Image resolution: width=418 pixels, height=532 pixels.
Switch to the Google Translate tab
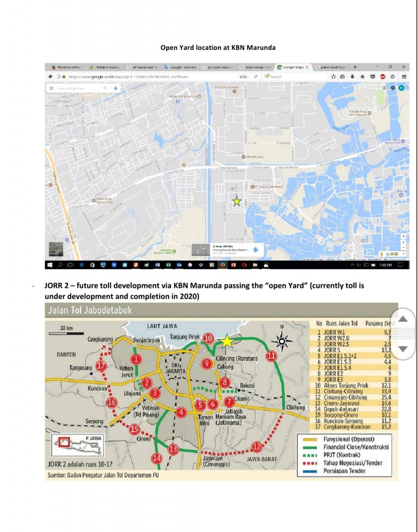pyautogui.click(x=179, y=67)
